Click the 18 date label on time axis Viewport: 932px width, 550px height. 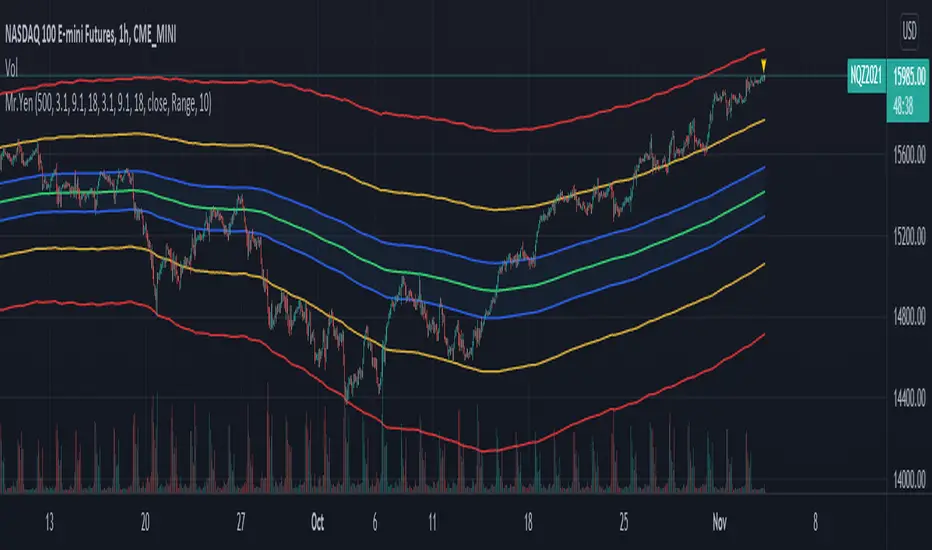(530, 522)
